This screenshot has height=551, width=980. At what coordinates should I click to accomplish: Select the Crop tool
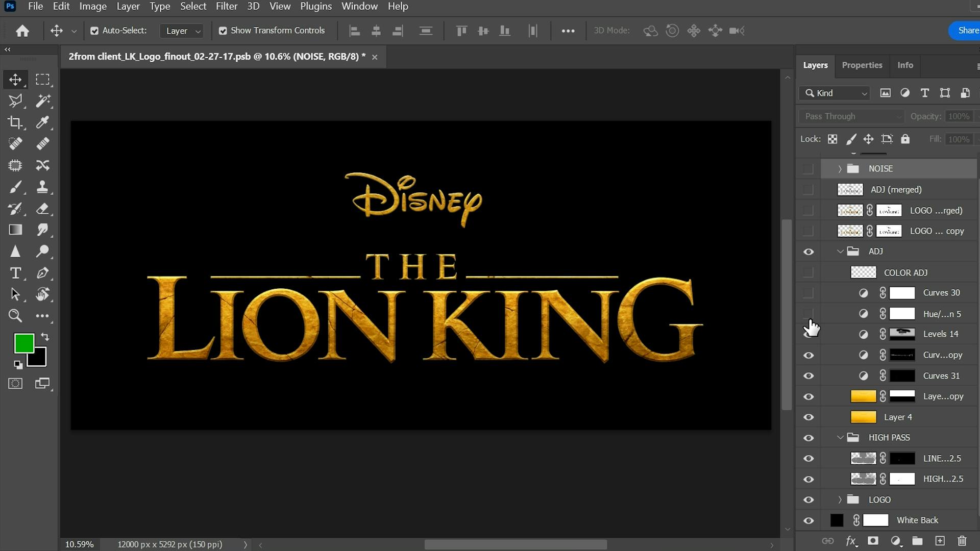pyautogui.click(x=15, y=122)
